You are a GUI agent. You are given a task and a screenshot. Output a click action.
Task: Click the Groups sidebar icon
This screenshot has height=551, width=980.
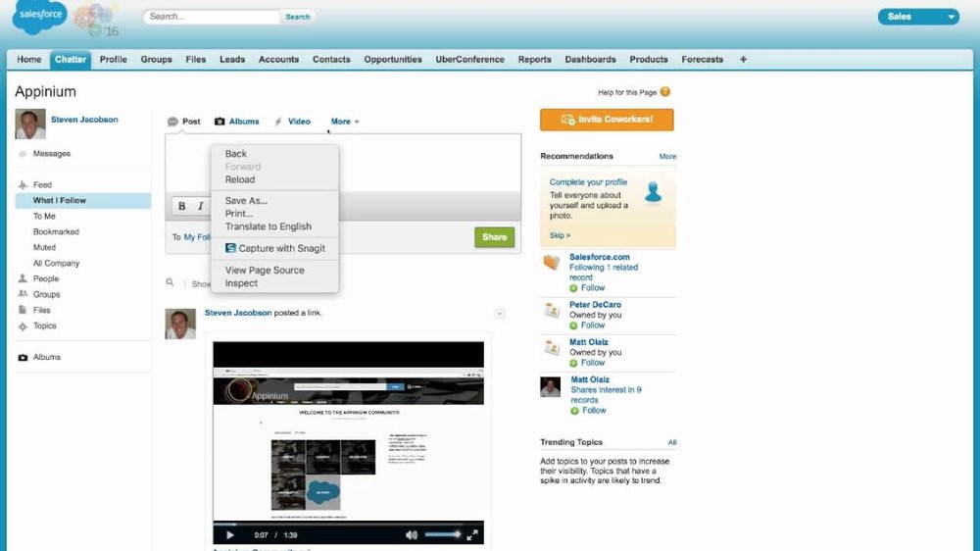23,294
